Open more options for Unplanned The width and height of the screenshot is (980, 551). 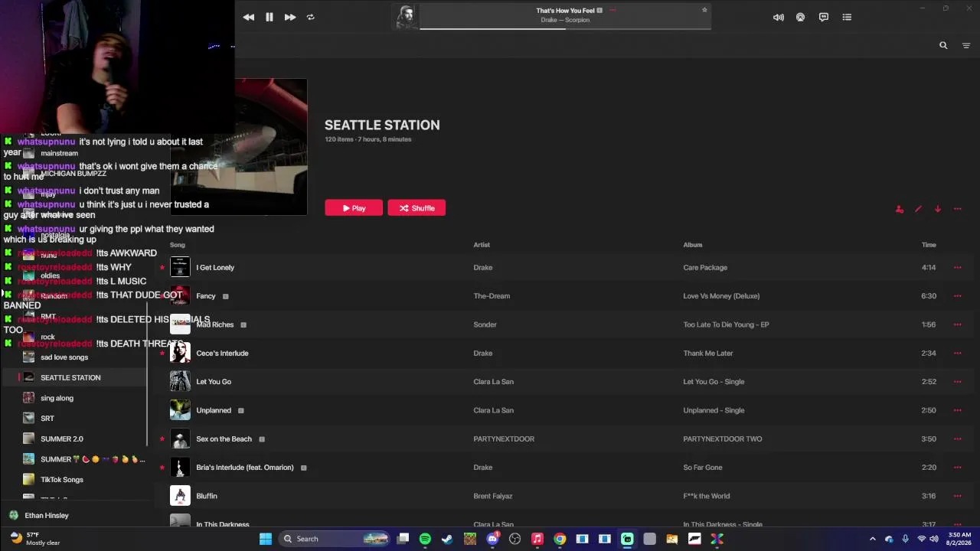click(957, 410)
